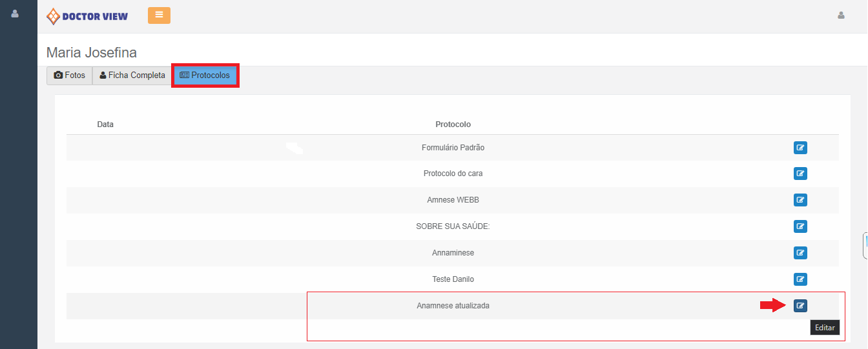Select the Protocolos tab
The height and width of the screenshot is (349, 868).
pos(205,75)
